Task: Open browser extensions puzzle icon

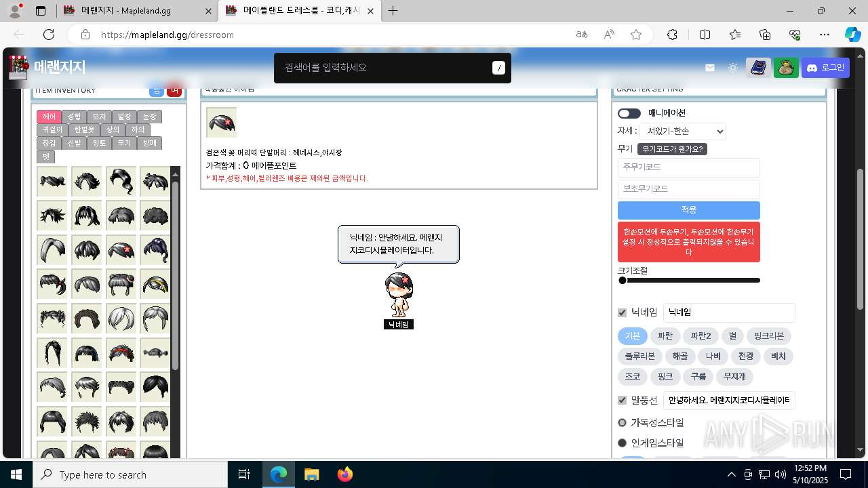Action: (x=672, y=35)
